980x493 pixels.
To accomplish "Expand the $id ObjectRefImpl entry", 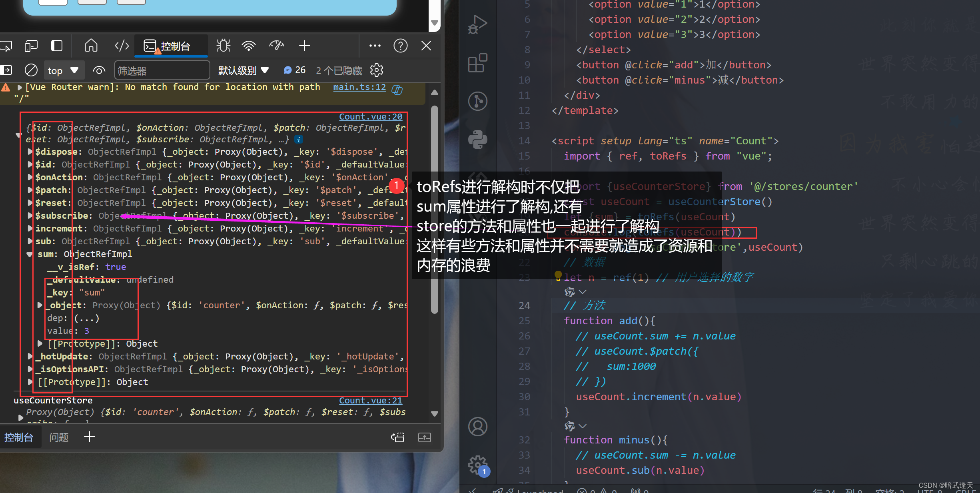I will click(x=30, y=165).
